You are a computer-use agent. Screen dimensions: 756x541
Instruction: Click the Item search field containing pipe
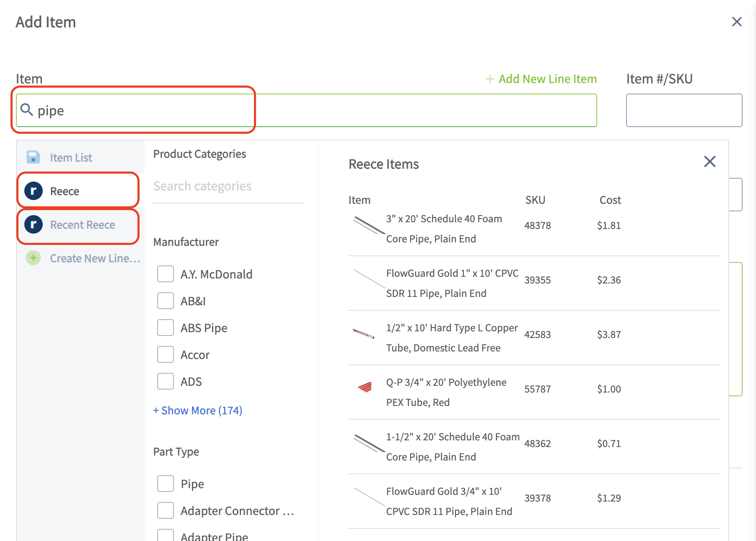pyautogui.click(x=306, y=110)
